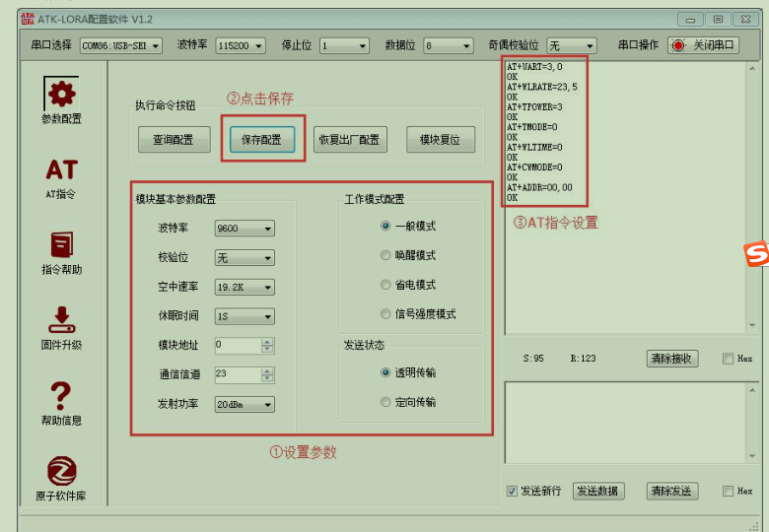Open the 参数配置 gear icon
Screen dimensions: 769x532
click(x=61, y=94)
